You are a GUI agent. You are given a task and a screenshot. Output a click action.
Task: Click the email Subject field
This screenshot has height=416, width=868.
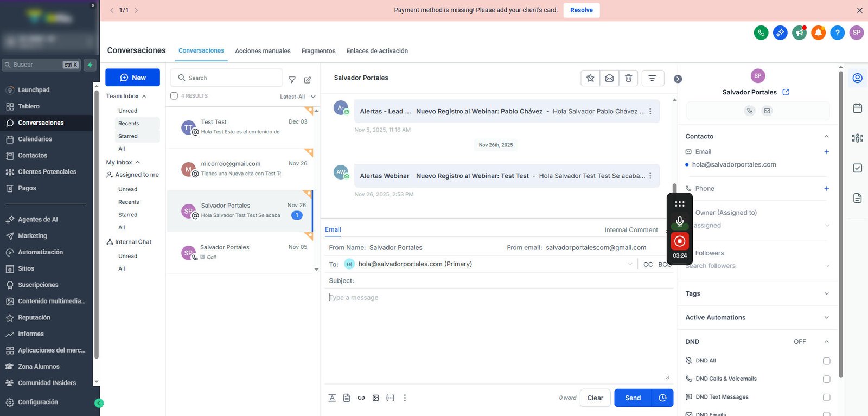click(x=499, y=280)
